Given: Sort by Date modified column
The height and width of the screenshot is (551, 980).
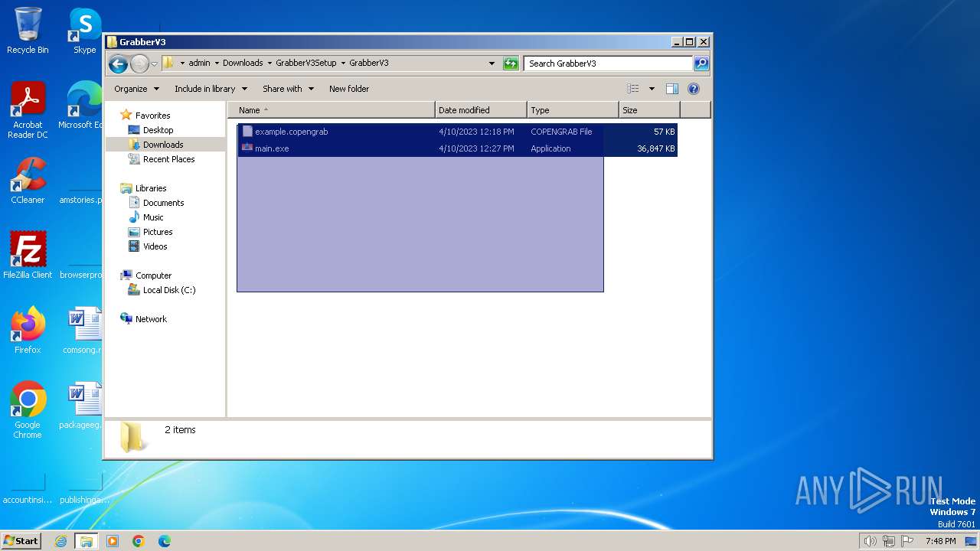Looking at the screenshot, I should pyautogui.click(x=481, y=110).
